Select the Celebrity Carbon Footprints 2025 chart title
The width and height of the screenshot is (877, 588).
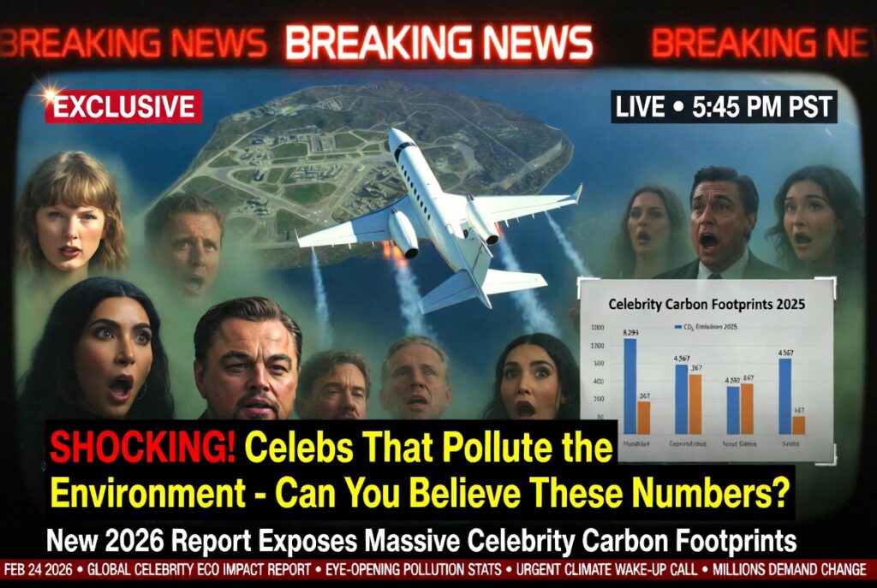[707, 305]
